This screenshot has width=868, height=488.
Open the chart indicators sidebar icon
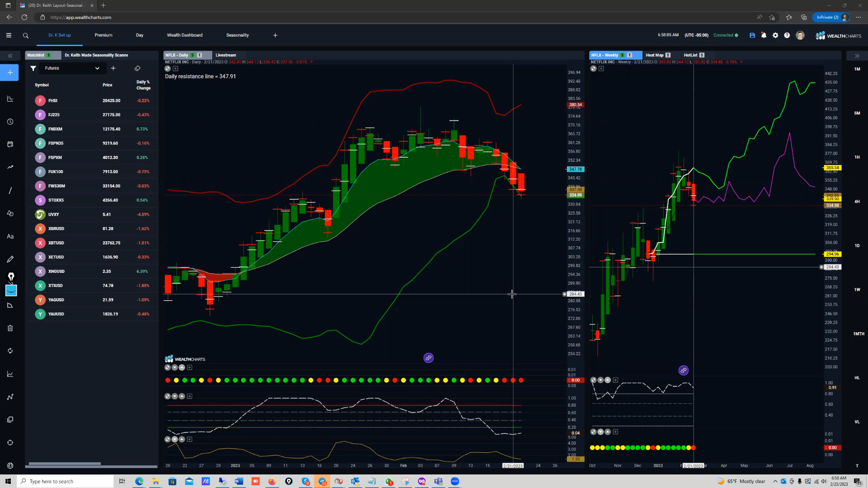10,99
